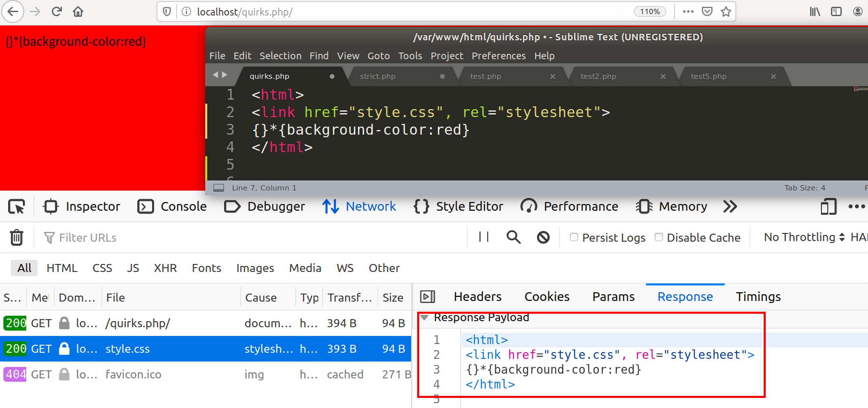Open Sublime Text Preferences menu
Viewport: 868px width, 408px height.
(498, 56)
